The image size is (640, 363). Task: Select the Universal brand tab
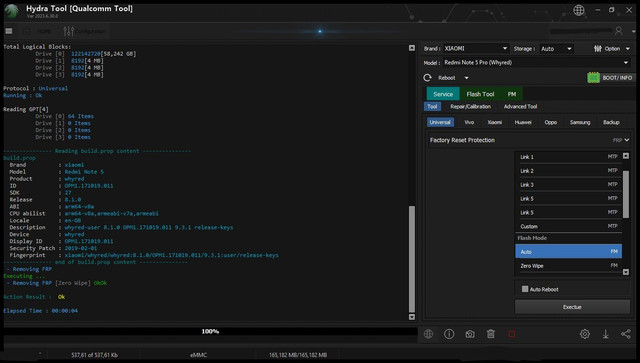click(440, 122)
